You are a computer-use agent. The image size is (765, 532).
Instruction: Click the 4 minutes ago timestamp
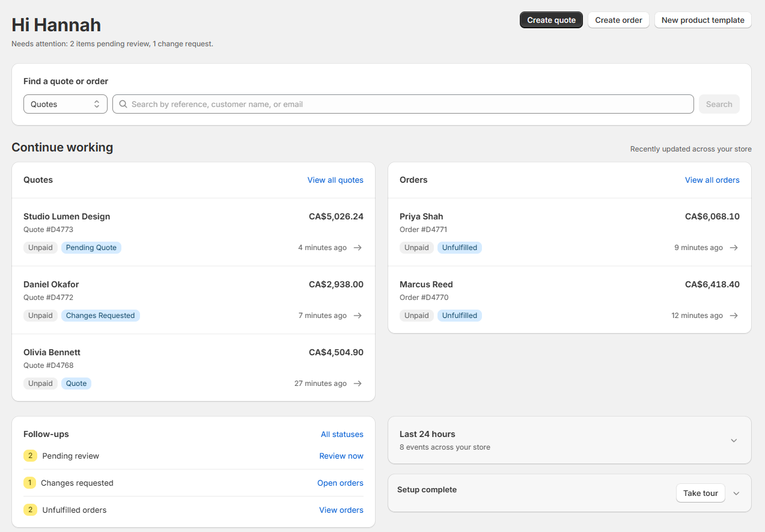[x=322, y=248]
